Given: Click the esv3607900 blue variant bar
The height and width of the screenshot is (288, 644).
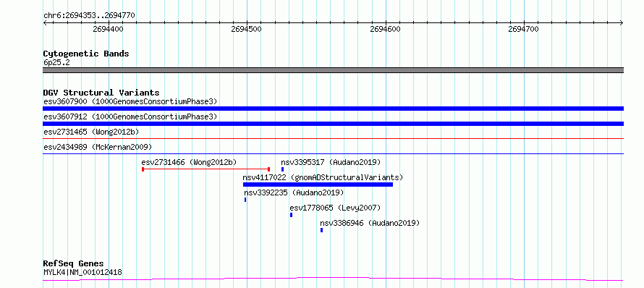Looking at the screenshot, I should 333,109.
